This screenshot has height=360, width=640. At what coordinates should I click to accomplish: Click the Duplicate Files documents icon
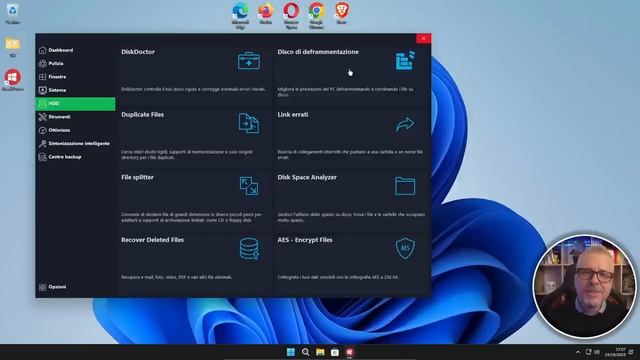[x=249, y=123]
